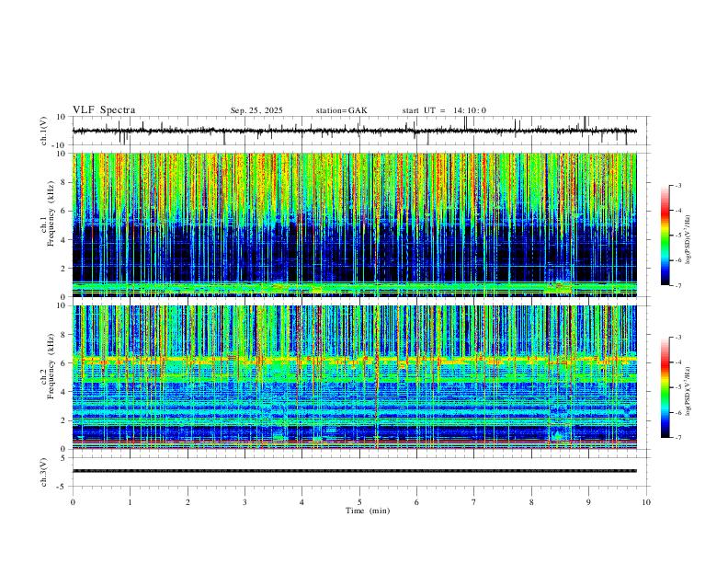Click the '-3' label on upper color scale
The height and width of the screenshot is (563, 728).
(x=678, y=185)
